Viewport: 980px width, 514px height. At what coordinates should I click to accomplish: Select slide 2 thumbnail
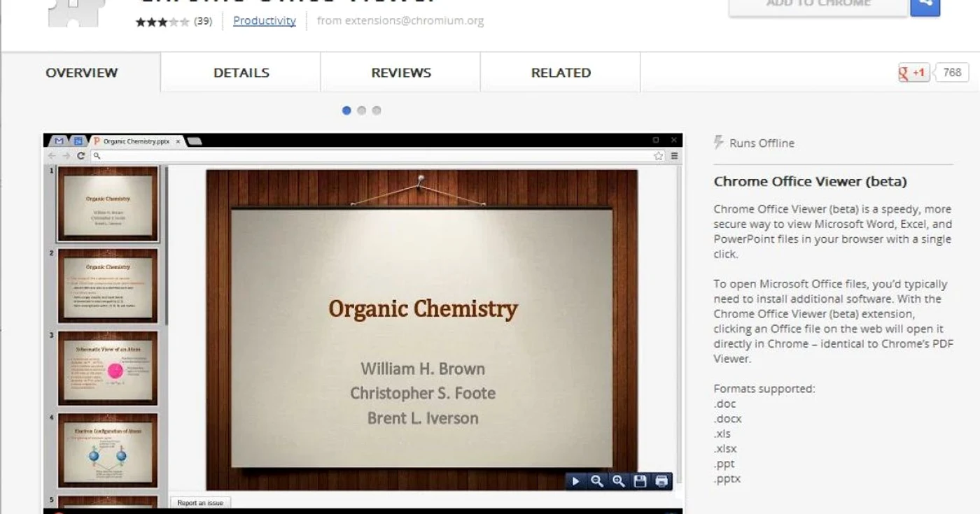click(x=108, y=285)
